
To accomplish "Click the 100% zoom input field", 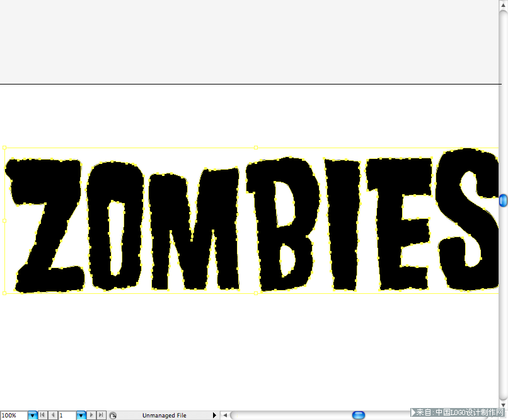I will (x=14, y=416).
